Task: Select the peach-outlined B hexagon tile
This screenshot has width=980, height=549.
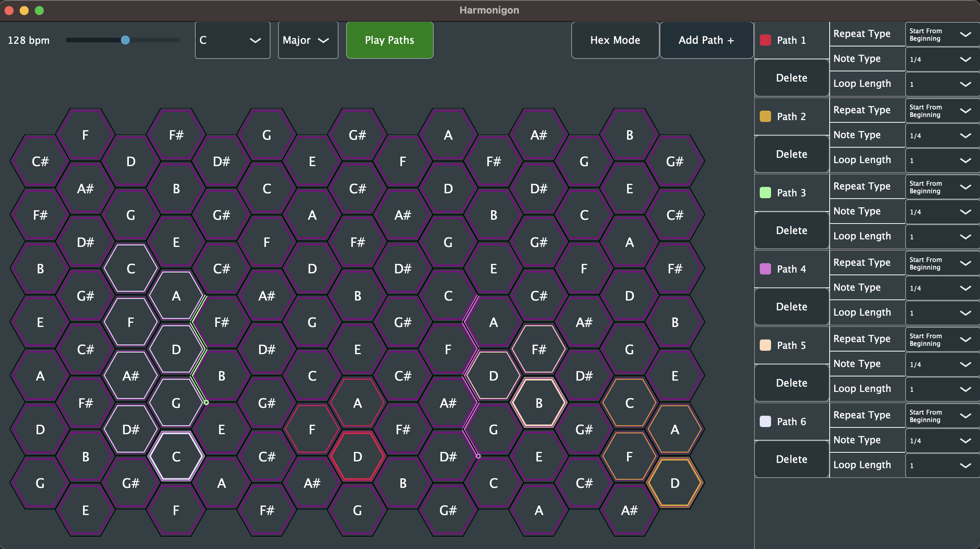Action: pyautogui.click(x=538, y=403)
